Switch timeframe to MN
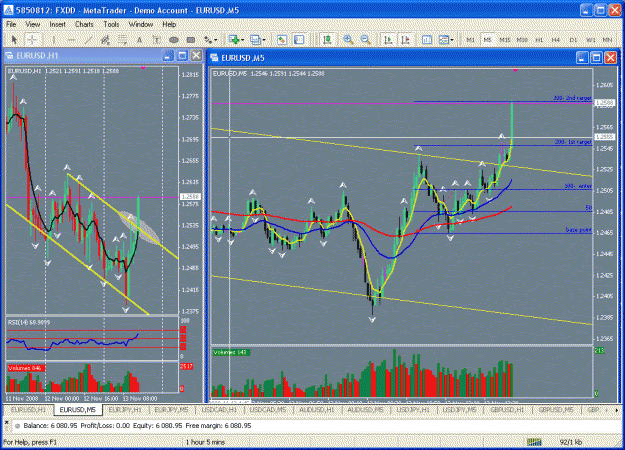Viewport: 625px width, 450px height. 607,40
